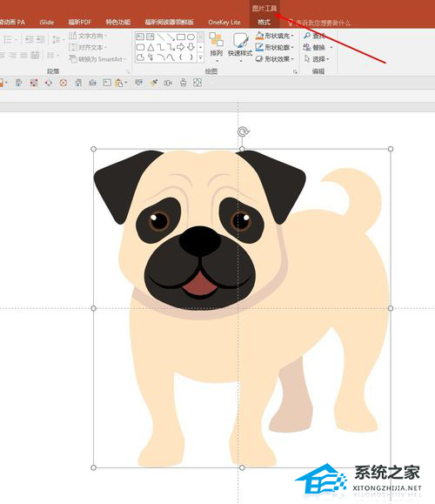Open the 绘图 dialog launcher
The height and width of the screenshot is (504, 435).
click(295, 71)
